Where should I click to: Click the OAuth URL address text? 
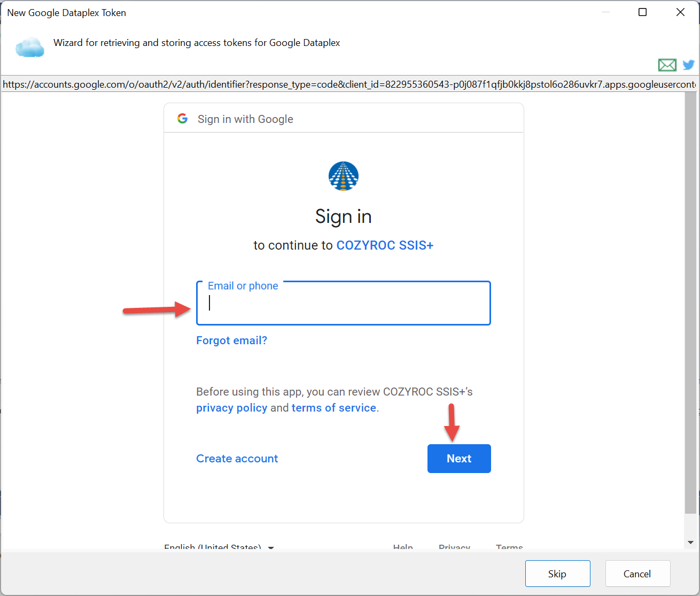349,84
